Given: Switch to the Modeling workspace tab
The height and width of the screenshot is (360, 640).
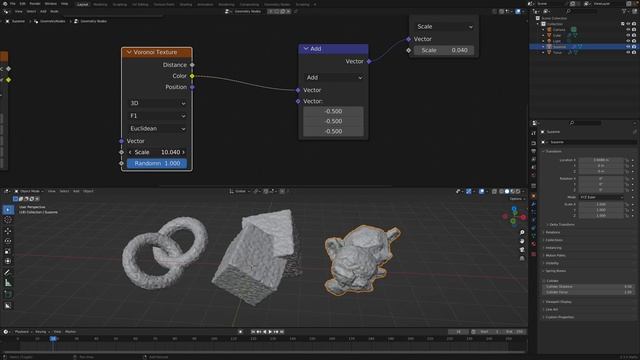Looking at the screenshot, I should 100,4.
